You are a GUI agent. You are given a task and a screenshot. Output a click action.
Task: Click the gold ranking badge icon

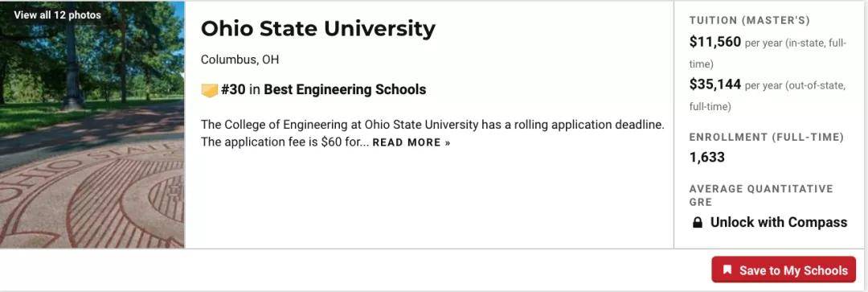click(209, 90)
